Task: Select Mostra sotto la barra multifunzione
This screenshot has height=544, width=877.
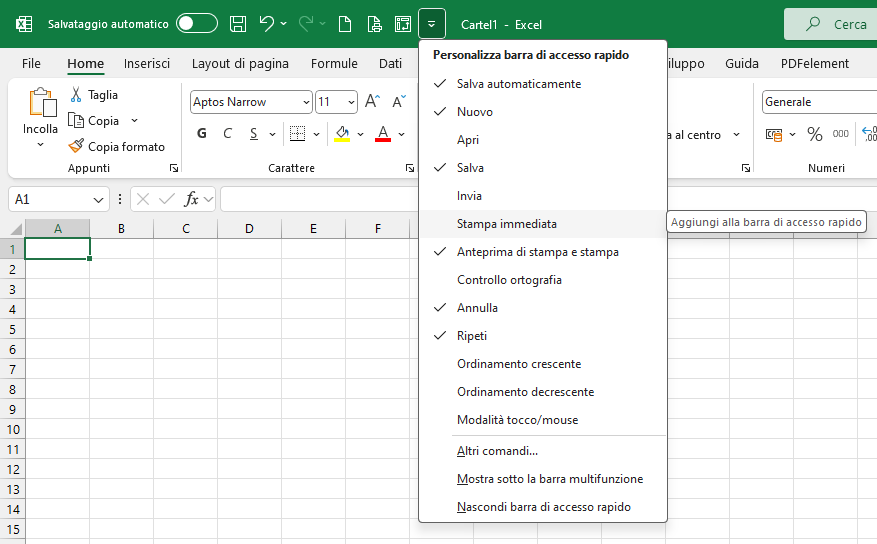Action: (x=543, y=479)
